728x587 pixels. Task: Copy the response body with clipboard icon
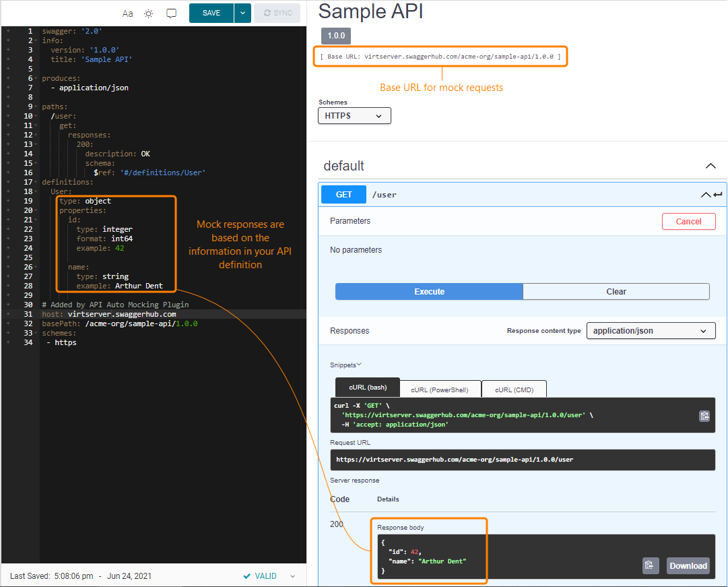pyautogui.click(x=650, y=565)
